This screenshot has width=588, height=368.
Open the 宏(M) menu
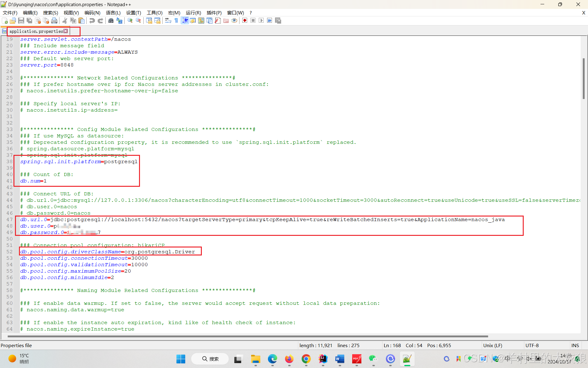click(174, 13)
